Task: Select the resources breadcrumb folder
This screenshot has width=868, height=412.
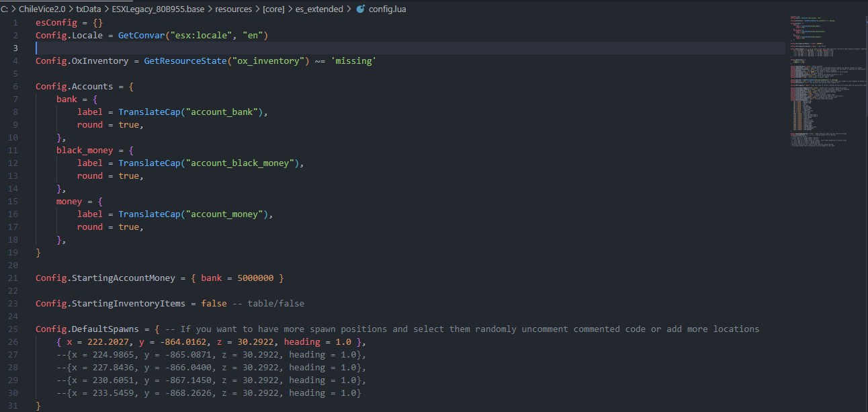Action: point(234,9)
